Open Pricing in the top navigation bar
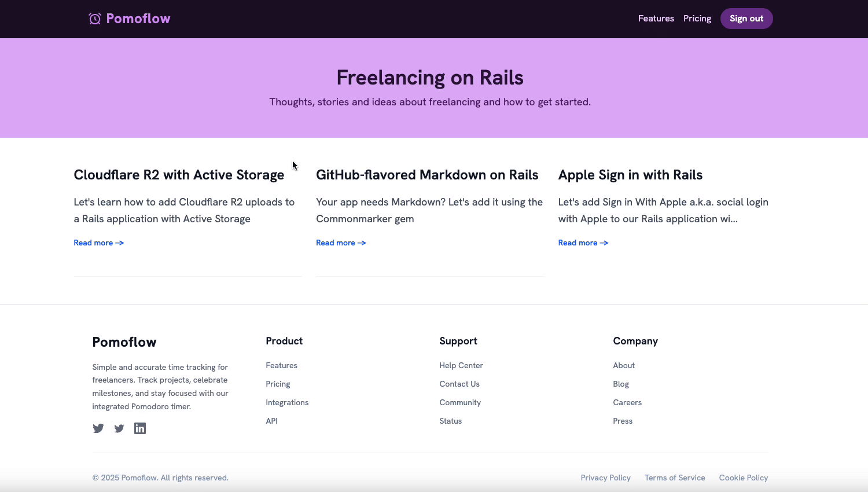 (697, 19)
